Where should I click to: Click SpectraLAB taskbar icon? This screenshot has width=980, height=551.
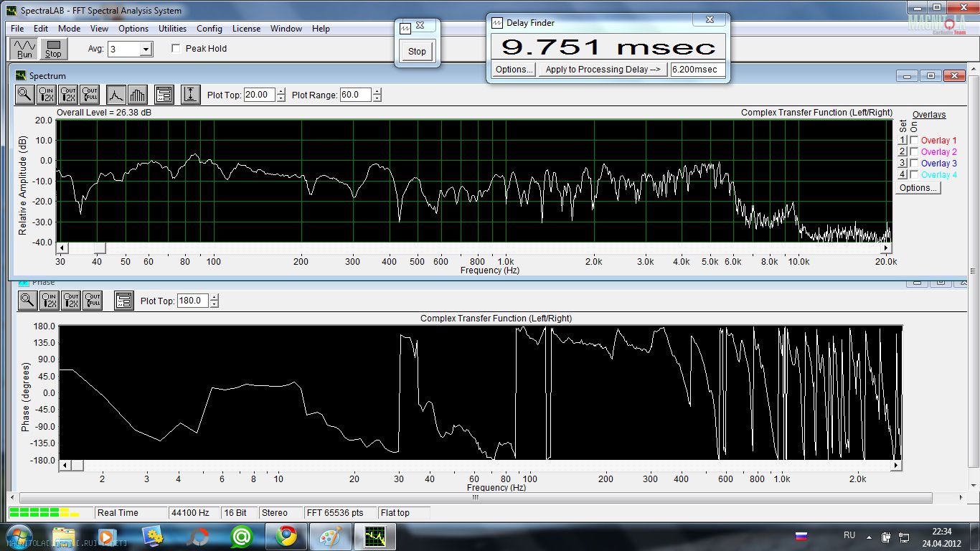point(375,536)
